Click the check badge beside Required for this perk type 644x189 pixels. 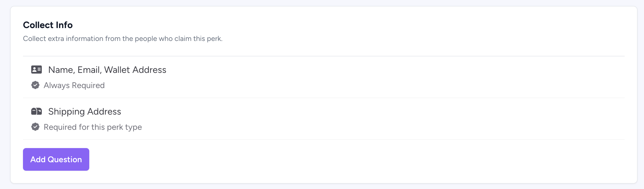(x=35, y=127)
